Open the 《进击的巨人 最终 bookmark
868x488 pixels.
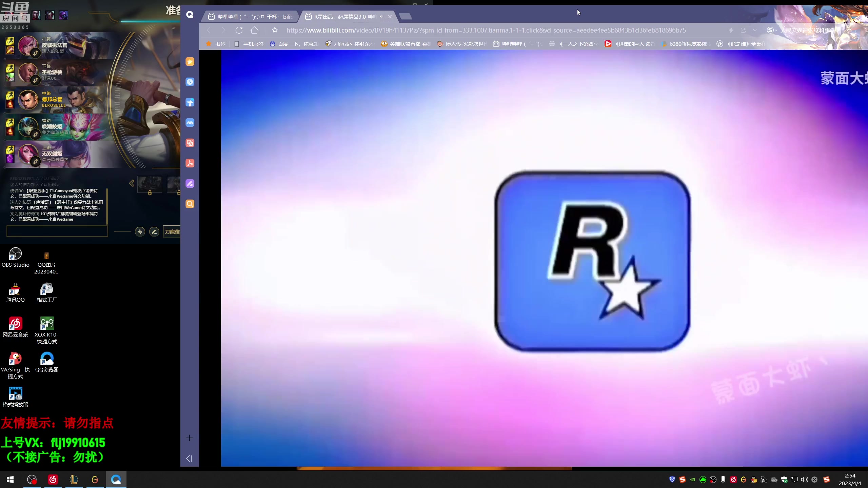(x=630, y=44)
